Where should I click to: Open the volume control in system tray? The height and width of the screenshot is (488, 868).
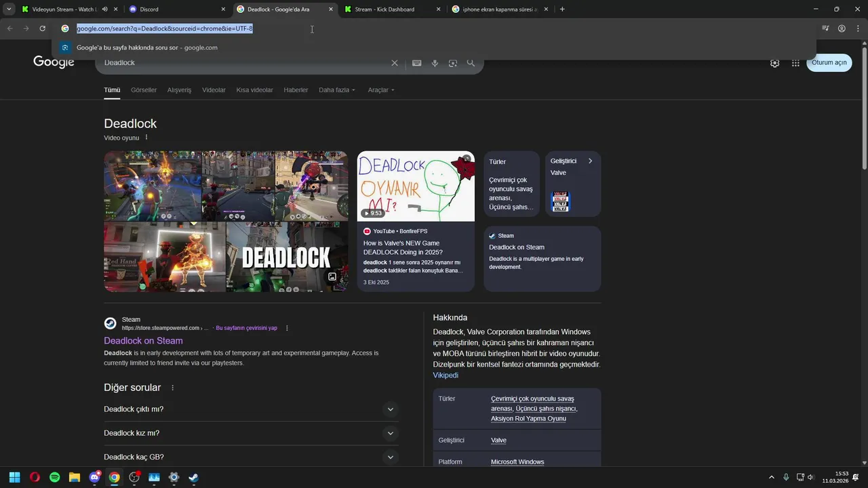click(810, 477)
